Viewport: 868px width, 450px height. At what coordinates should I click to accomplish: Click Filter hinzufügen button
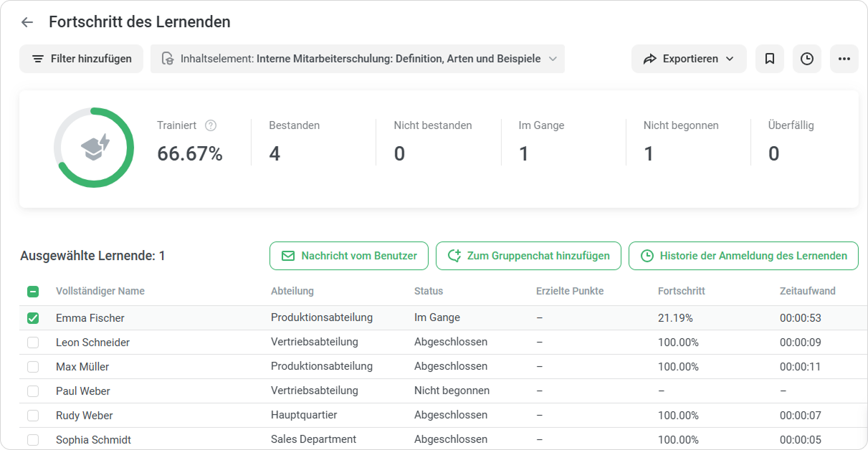(x=81, y=59)
